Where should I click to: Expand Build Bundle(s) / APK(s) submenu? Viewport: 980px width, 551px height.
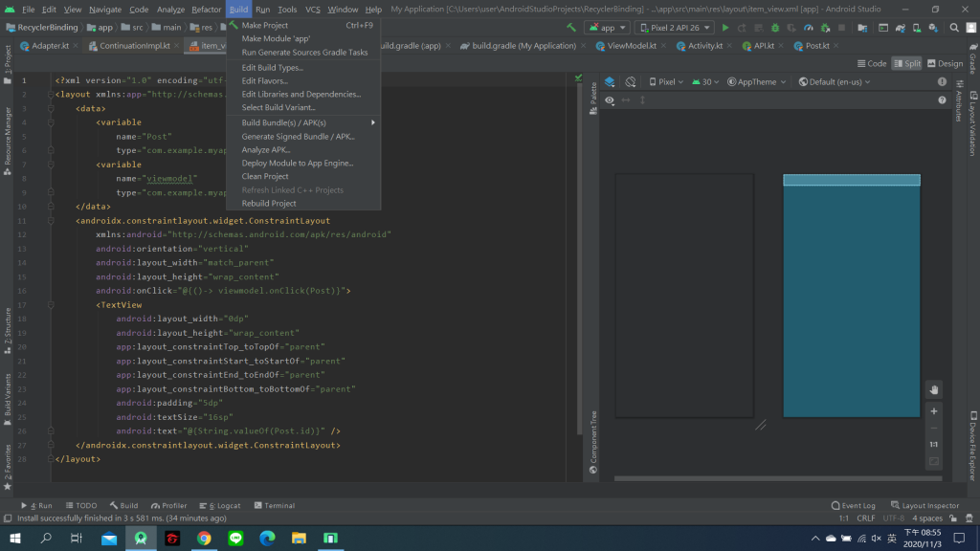(303, 122)
